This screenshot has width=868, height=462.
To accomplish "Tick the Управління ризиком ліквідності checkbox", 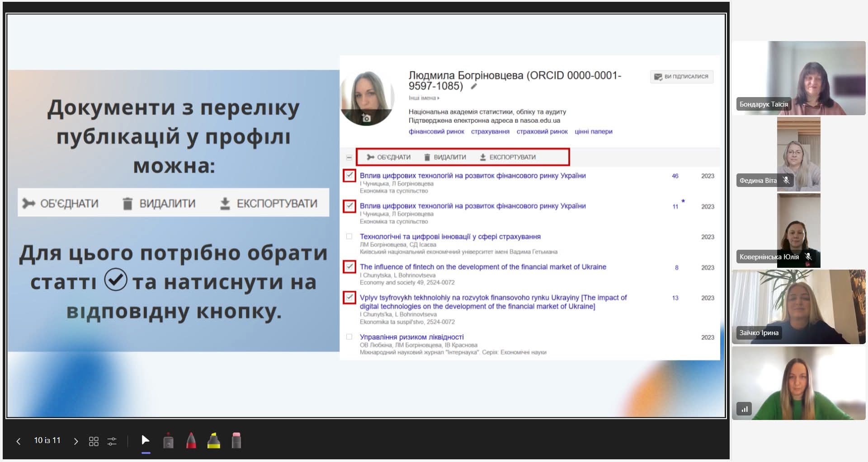I will [x=349, y=337].
